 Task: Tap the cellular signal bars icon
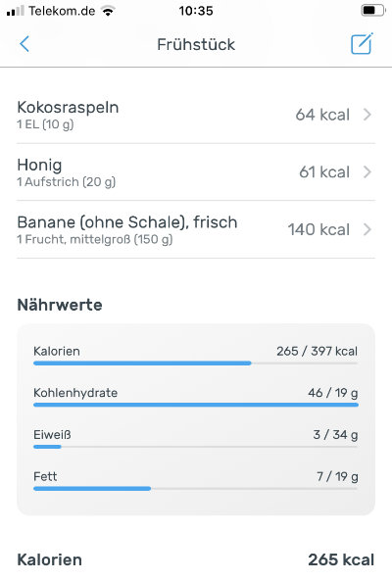(x=16, y=11)
